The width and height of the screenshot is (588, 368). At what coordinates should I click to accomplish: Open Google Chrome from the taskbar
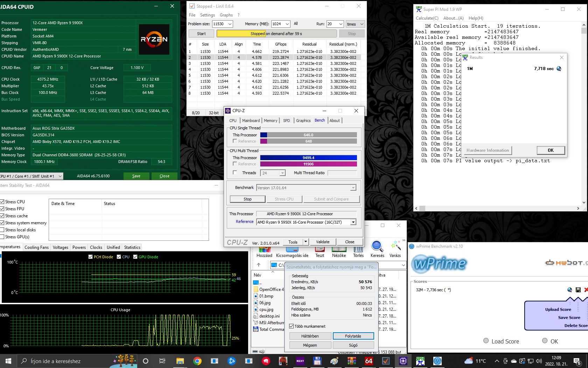click(x=197, y=361)
